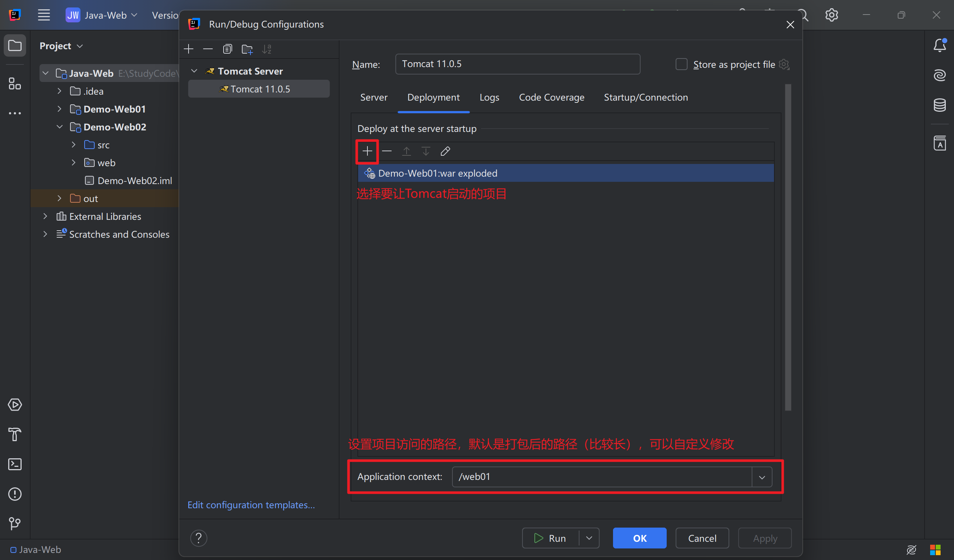Collapse the Tomcat Server configuration group
This screenshot has height=560, width=954.
[x=194, y=71]
